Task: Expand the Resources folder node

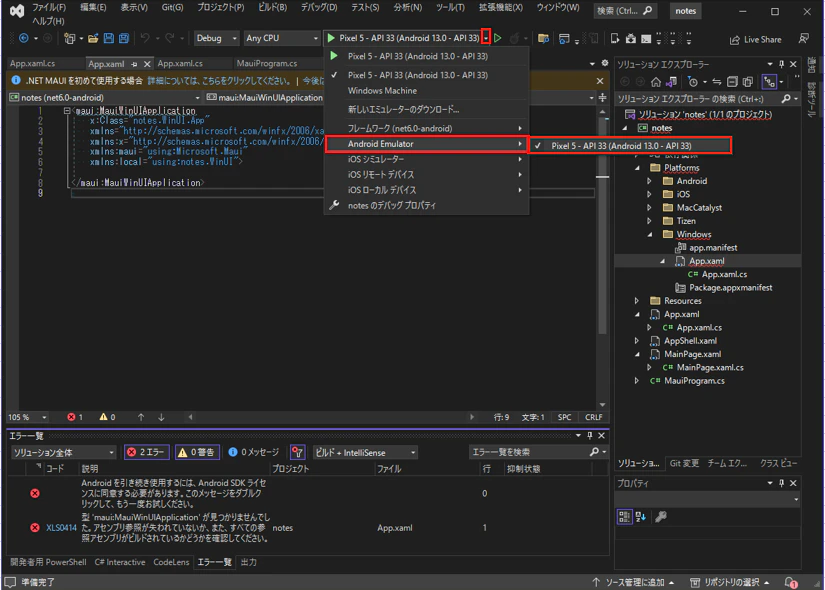Action: pyautogui.click(x=637, y=301)
